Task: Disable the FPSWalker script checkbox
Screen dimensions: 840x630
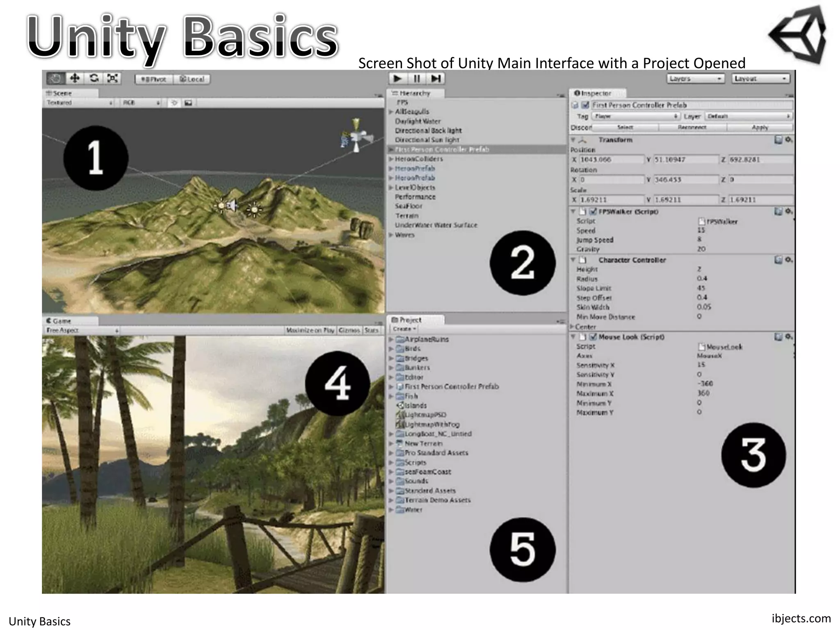Action: (593, 212)
